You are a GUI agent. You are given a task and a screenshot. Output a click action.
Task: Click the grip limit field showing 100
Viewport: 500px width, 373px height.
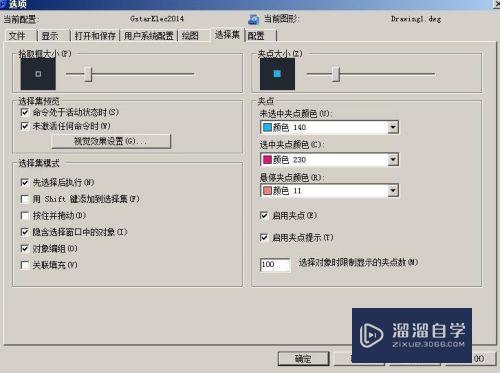tap(275, 264)
